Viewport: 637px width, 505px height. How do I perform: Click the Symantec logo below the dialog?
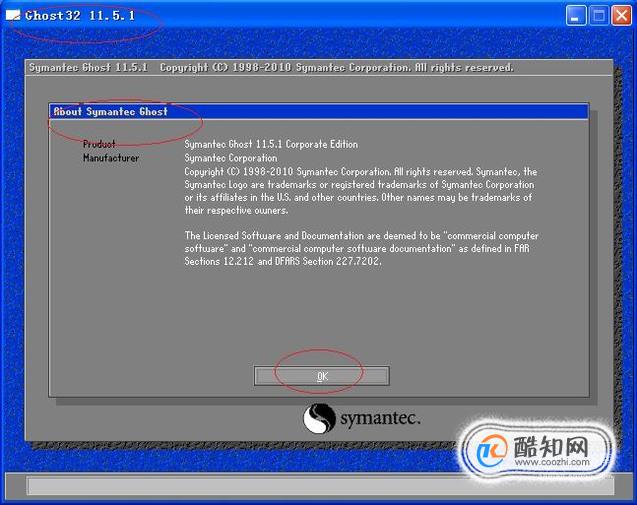(x=362, y=418)
